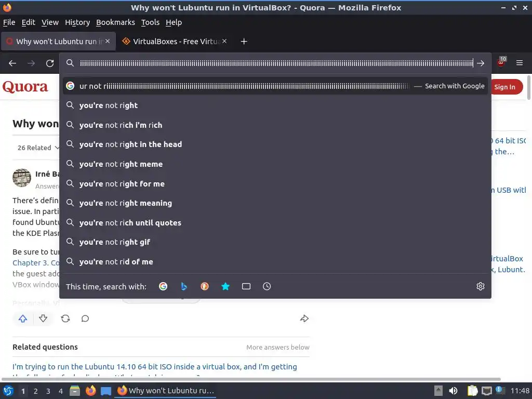532x399 pixels.
Task: Launch Firefox from the taskbar quick launch
Action: (90, 391)
